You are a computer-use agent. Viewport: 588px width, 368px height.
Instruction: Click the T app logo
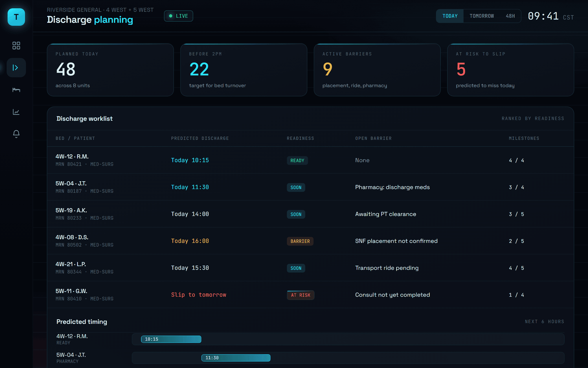[16, 17]
